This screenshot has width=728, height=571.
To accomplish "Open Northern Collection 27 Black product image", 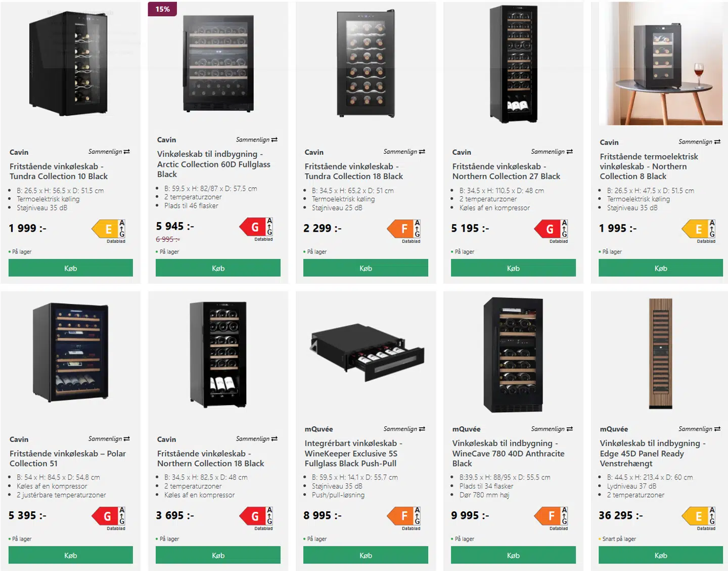I will pos(513,64).
